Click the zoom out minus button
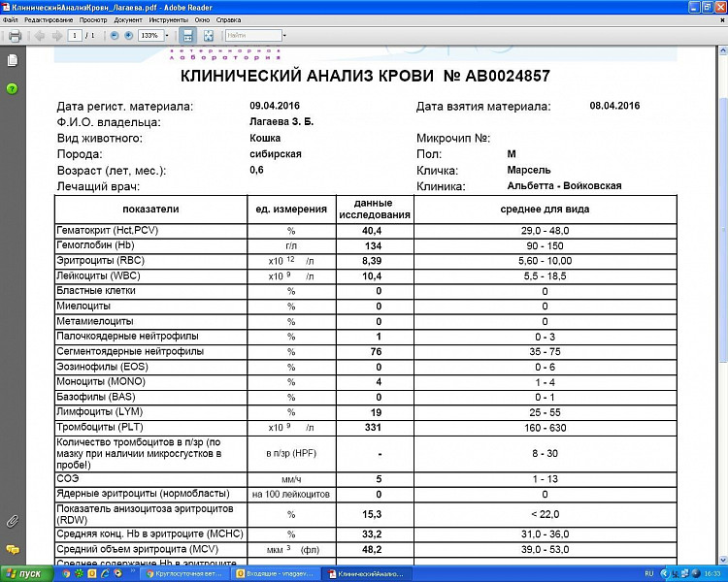728x582 pixels. click(115, 35)
